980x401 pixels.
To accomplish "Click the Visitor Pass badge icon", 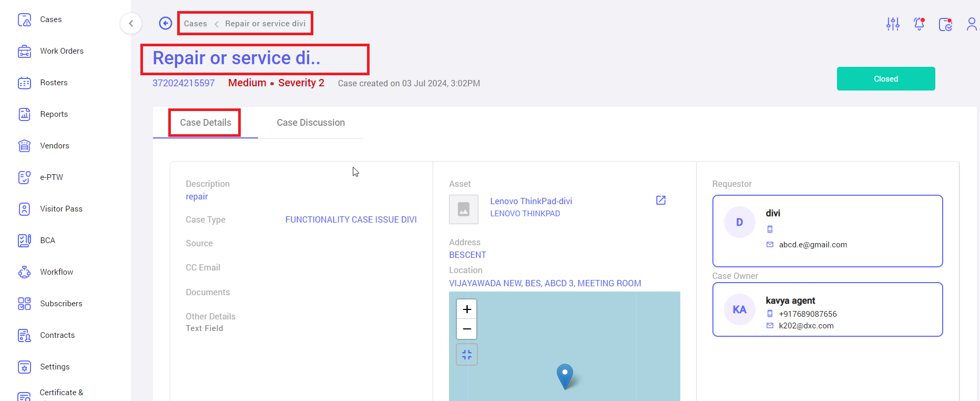I will pos(25,209).
